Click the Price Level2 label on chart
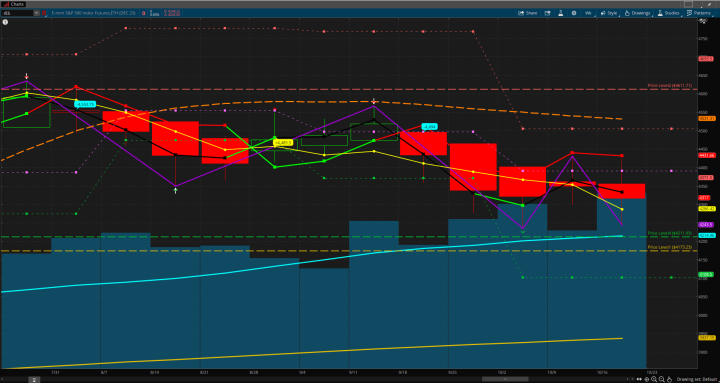Screen dimensions: 720x383 (669, 85)
